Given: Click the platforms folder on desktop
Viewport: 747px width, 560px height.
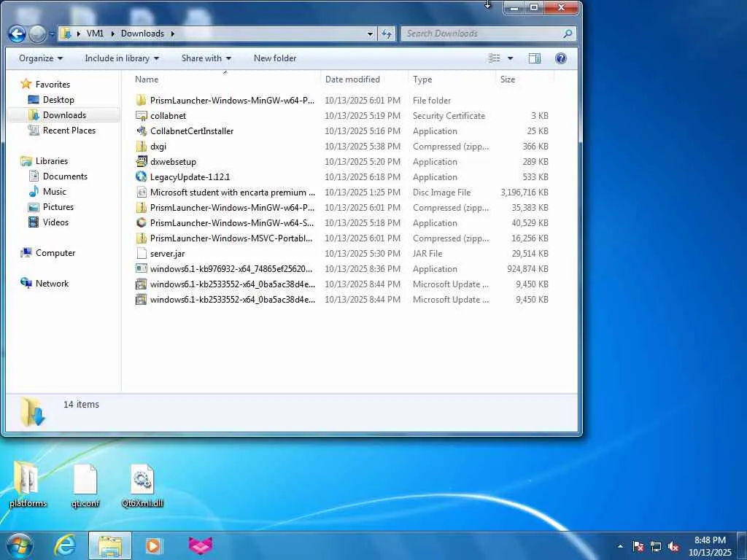Looking at the screenshot, I should [28, 485].
